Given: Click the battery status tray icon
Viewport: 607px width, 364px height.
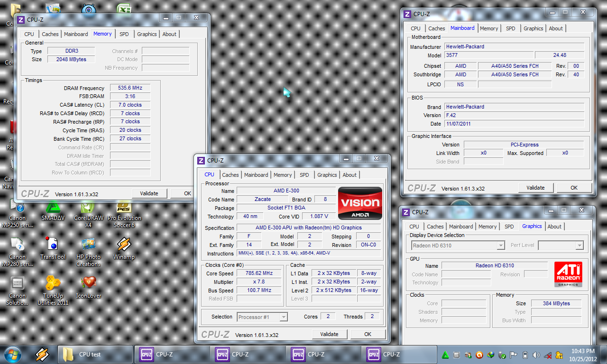Looking at the screenshot, I should pos(525,355).
